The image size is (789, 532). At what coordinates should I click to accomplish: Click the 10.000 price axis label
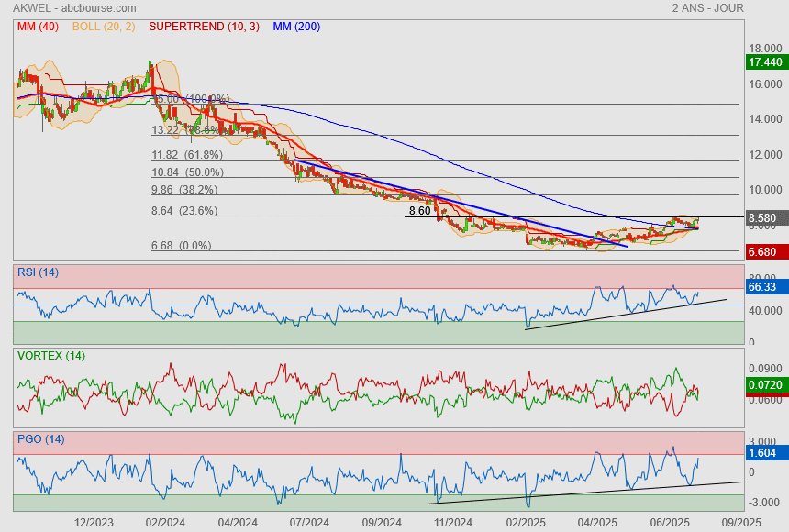[765, 190]
